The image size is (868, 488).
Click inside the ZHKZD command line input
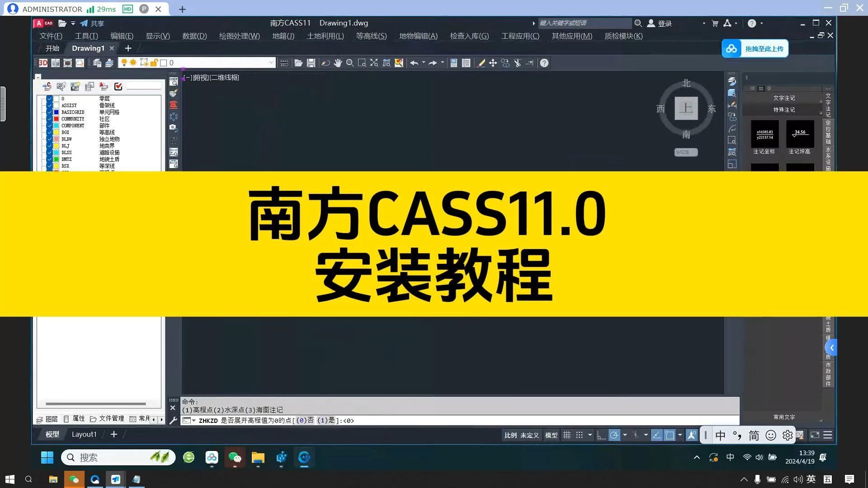pyautogui.click(x=407, y=421)
